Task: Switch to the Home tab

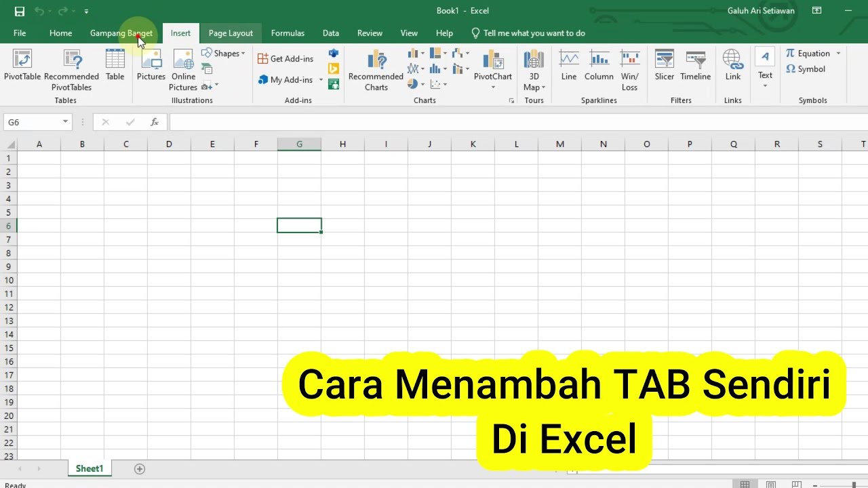Action: tap(60, 33)
